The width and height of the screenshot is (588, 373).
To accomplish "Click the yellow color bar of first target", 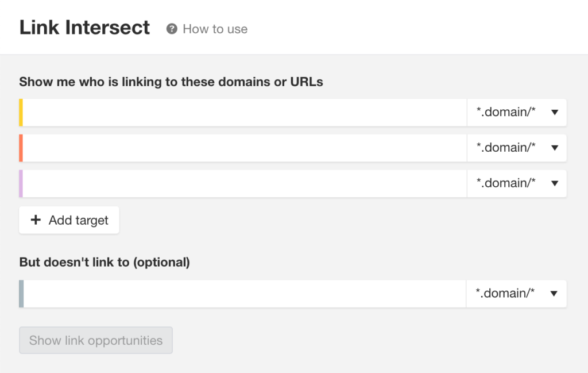I will (21, 112).
